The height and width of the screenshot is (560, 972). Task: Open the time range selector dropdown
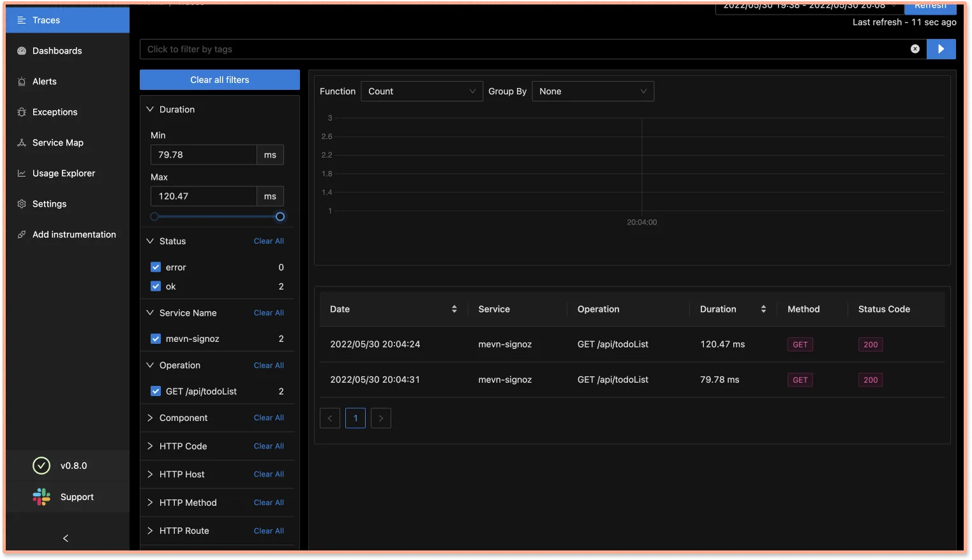(x=809, y=7)
